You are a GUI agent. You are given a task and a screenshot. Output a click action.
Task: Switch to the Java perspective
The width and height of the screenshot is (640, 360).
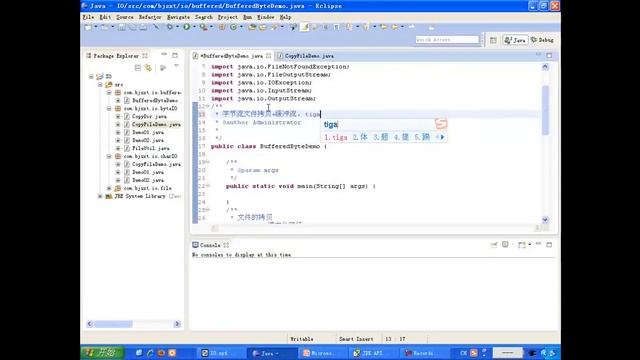[515, 40]
